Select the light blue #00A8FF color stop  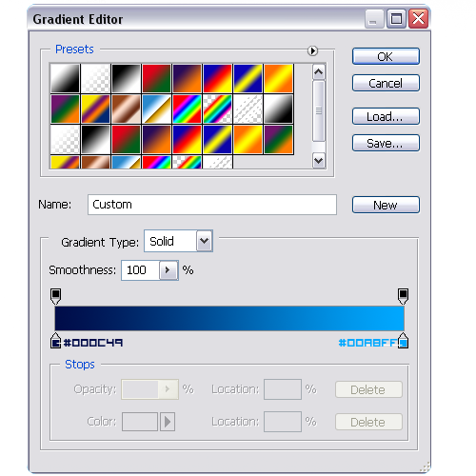403,341
